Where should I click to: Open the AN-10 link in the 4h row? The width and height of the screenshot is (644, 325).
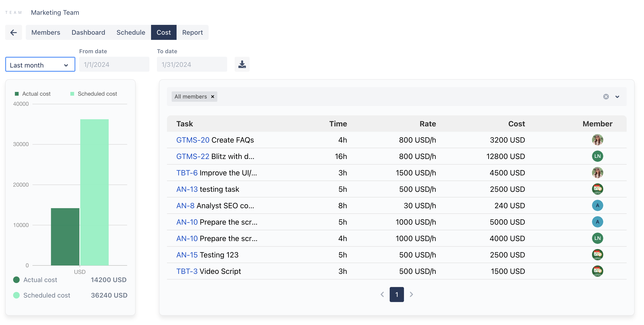(x=187, y=238)
